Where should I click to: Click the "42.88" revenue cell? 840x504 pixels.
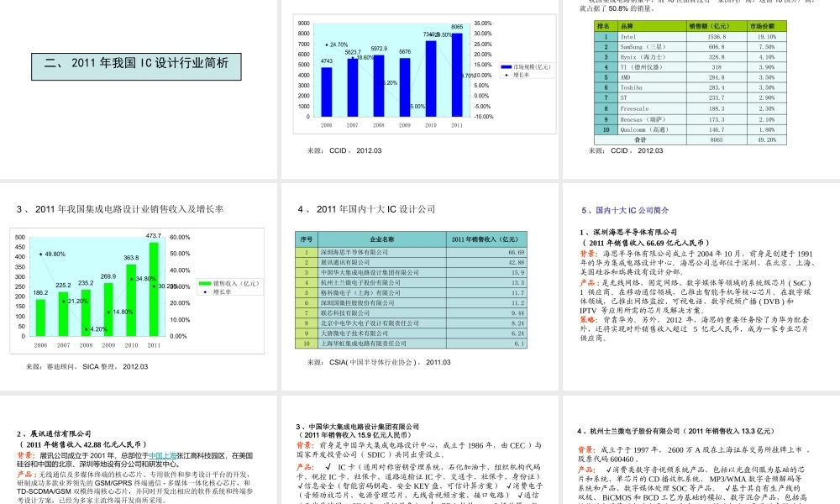pos(486,262)
